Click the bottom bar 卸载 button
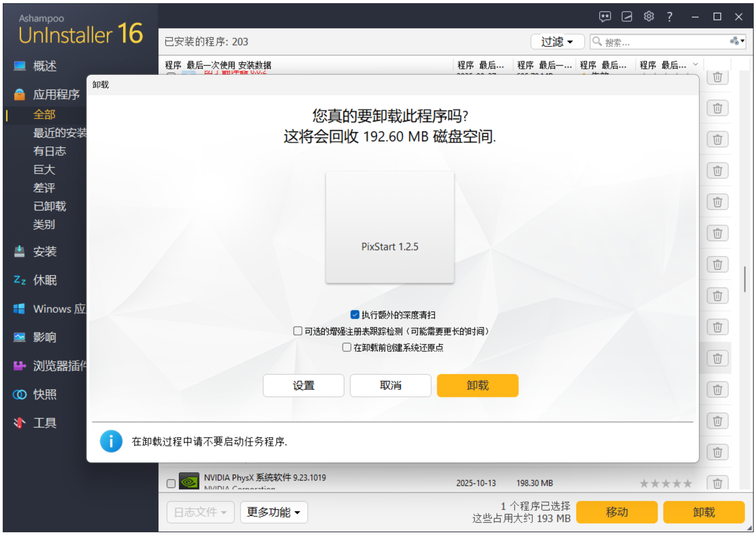This screenshot has height=535, width=756. pos(704,512)
